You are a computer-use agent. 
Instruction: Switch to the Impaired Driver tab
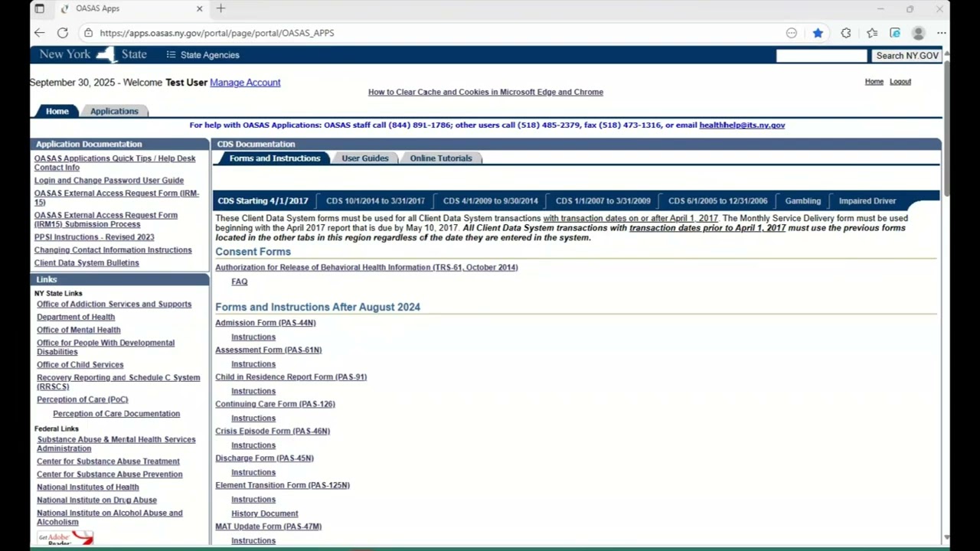tap(867, 201)
